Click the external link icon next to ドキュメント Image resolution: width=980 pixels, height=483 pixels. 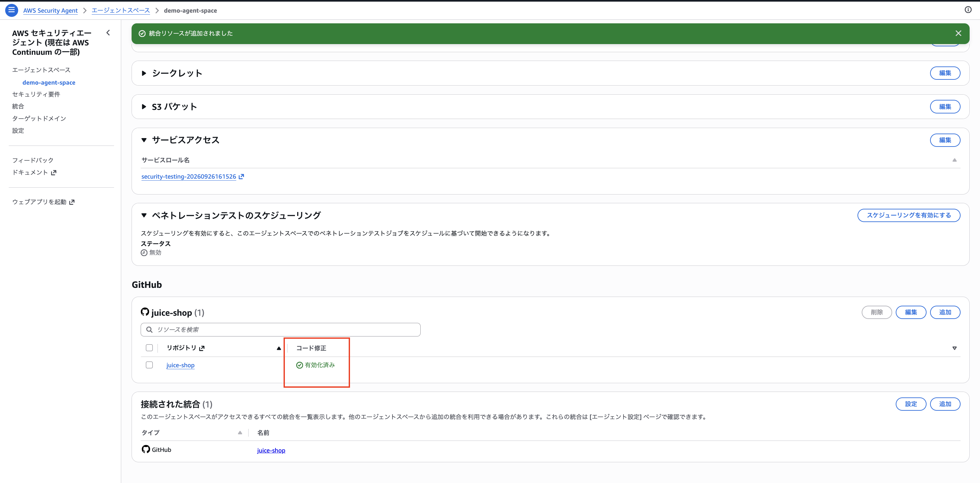point(54,172)
